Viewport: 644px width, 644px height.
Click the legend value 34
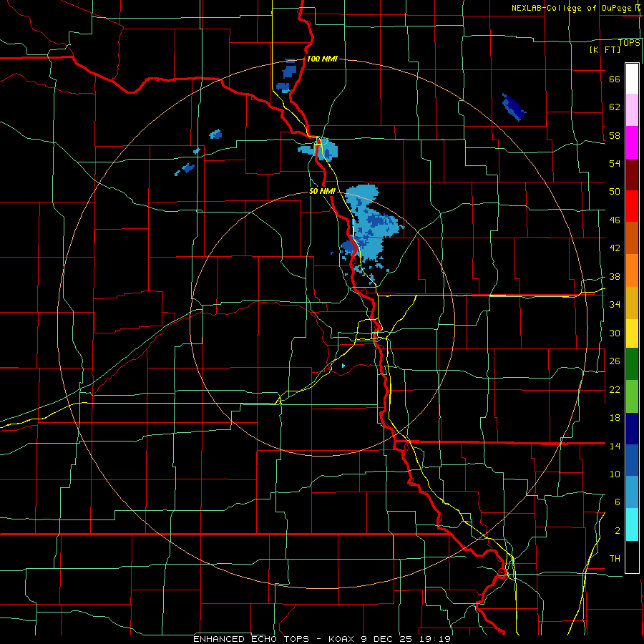(x=615, y=305)
